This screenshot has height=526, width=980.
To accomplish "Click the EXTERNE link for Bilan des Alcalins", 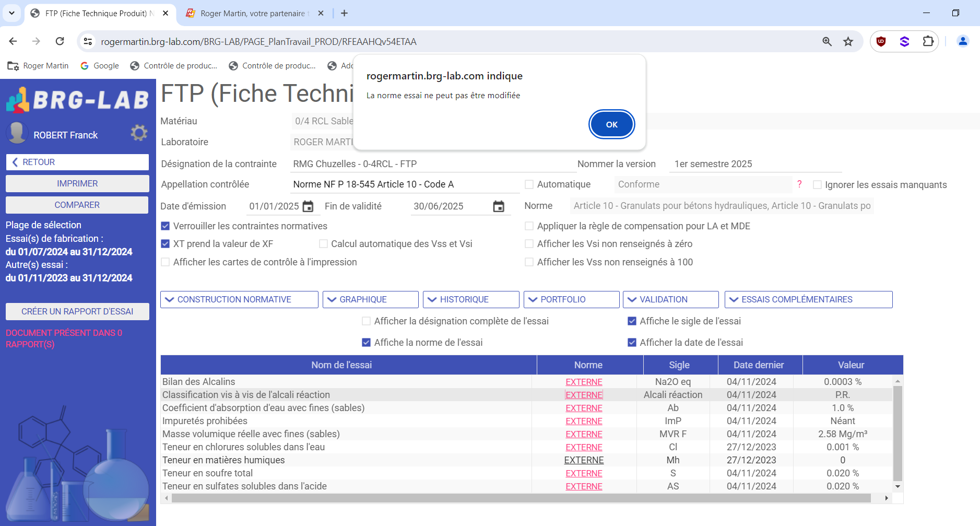I will pyautogui.click(x=584, y=382).
